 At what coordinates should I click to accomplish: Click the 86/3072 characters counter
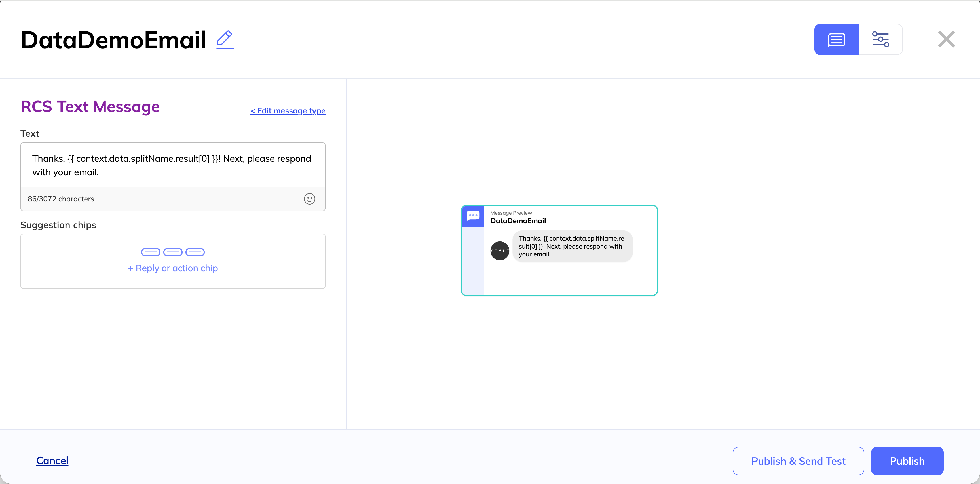[x=61, y=199]
